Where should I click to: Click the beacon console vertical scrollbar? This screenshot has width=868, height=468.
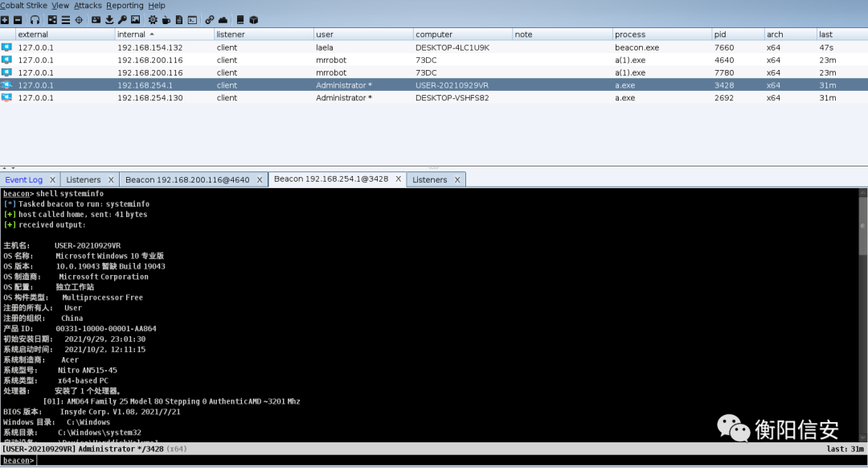click(x=862, y=314)
